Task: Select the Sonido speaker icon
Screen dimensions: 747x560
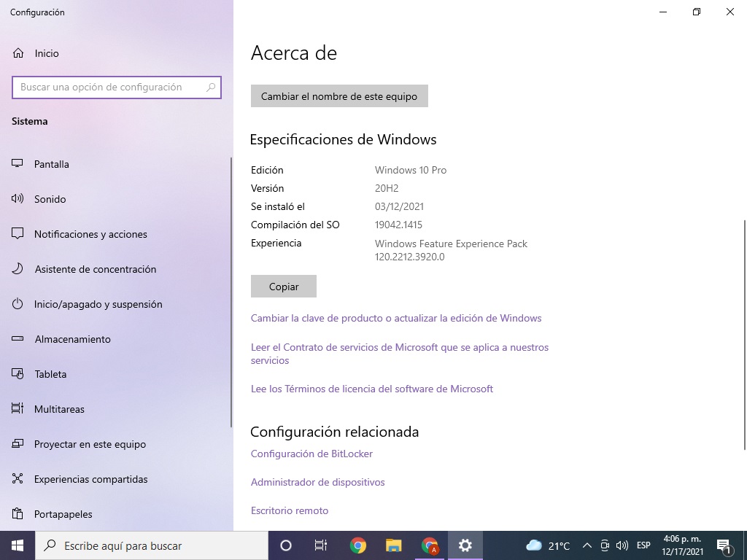Action: click(x=18, y=199)
